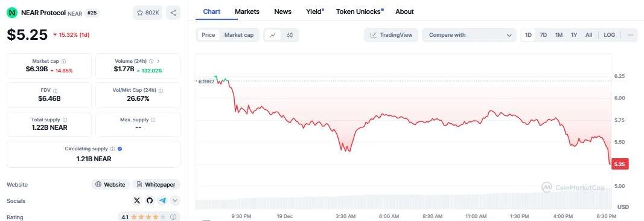The image size is (644, 221).
Task: Open the GitHub social link
Action: [x=150, y=200]
